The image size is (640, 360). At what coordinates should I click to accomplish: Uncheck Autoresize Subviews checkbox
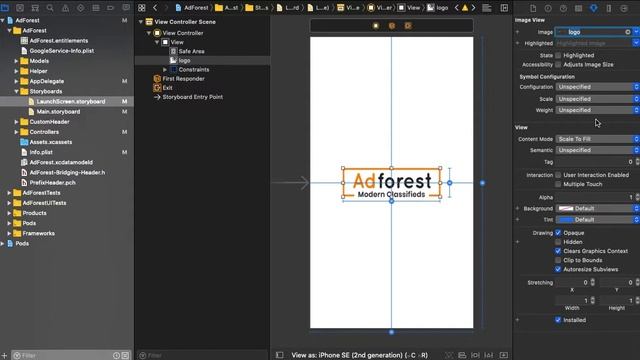558,269
